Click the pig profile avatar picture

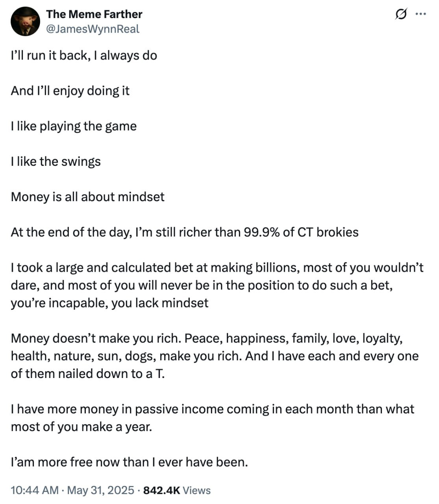(26, 22)
